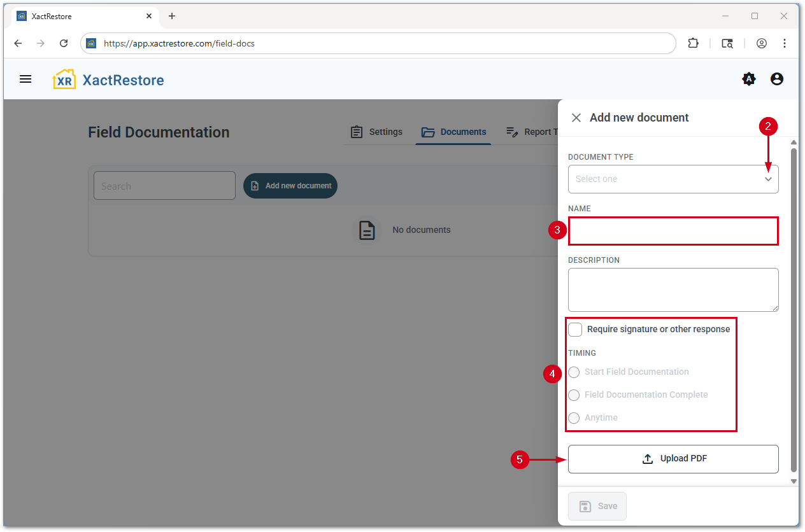The image size is (805, 532).
Task: Open the user account profile icon
Action: 776,80
